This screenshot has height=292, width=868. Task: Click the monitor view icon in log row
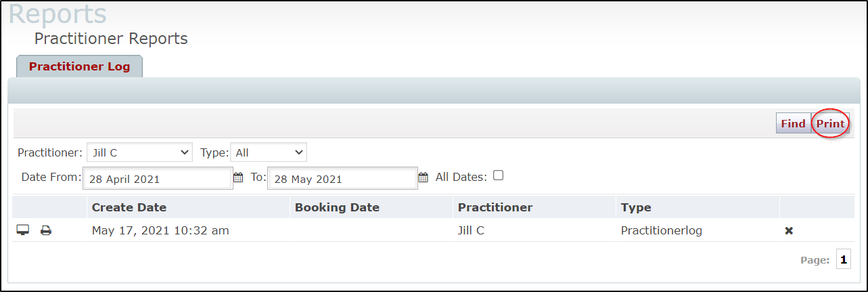[23, 230]
